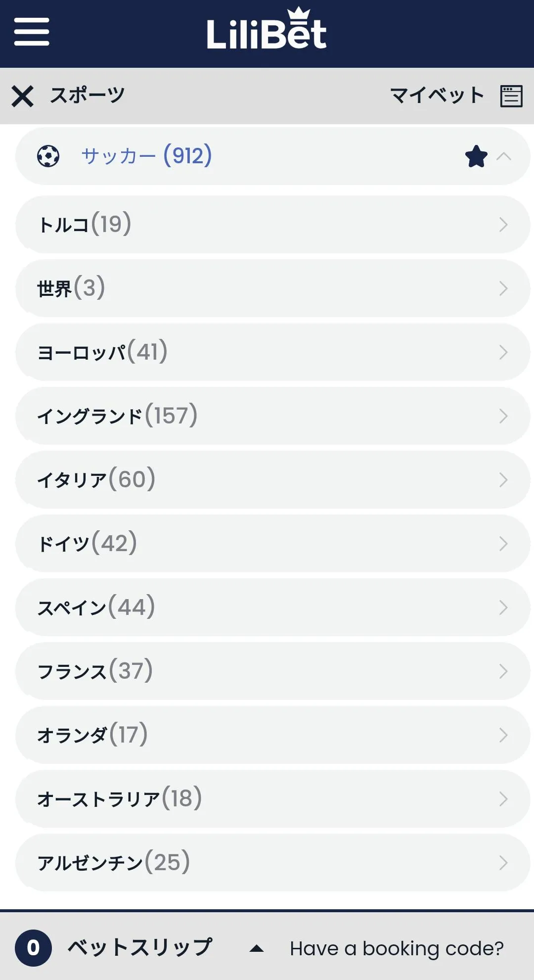This screenshot has width=534, height=980.
Task: Click the Have a booking code? link
Action: coord(397,948)
